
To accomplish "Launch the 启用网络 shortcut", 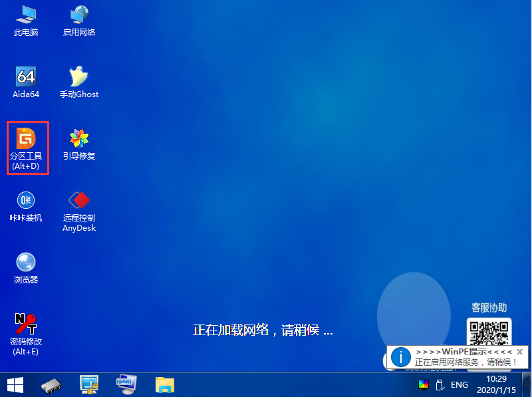I will (x=79, y=21).
